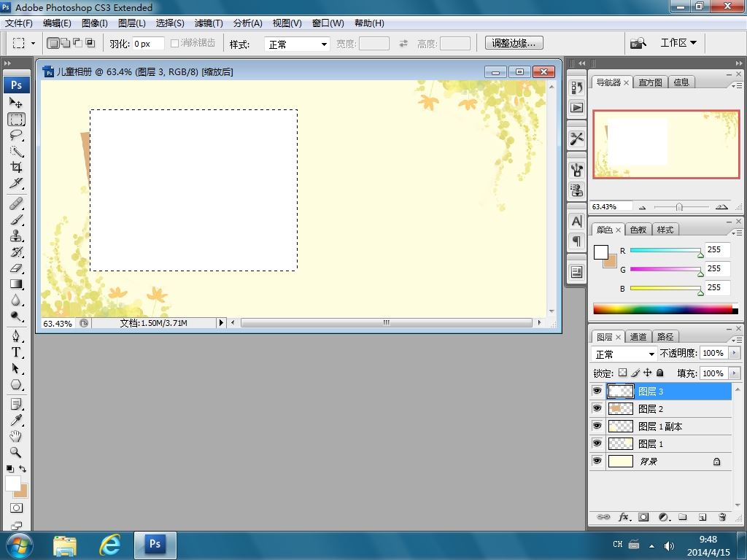Select the Eyedropper tool
747x560 pixels.
click(x=16, y=420)
